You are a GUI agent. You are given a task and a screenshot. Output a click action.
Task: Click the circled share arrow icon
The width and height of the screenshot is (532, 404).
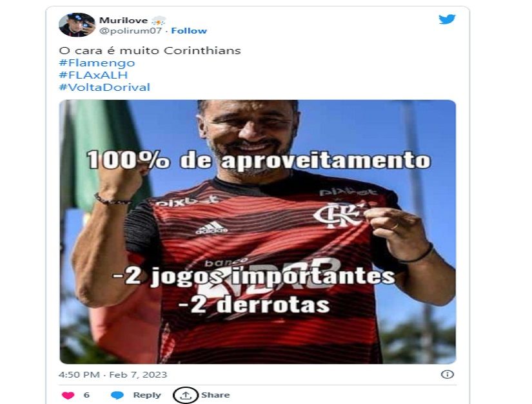186,395
